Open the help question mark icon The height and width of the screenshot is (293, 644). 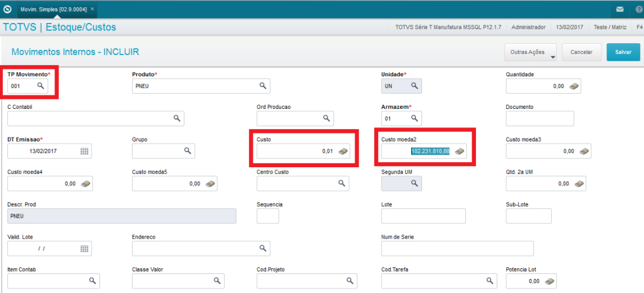tap(638, 9)
